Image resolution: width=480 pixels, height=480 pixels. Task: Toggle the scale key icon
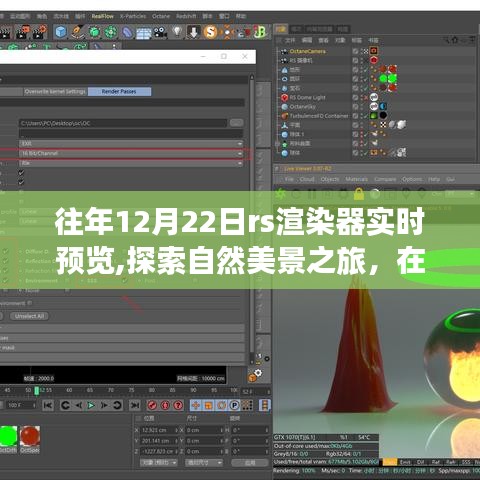[x=209, y=405]
